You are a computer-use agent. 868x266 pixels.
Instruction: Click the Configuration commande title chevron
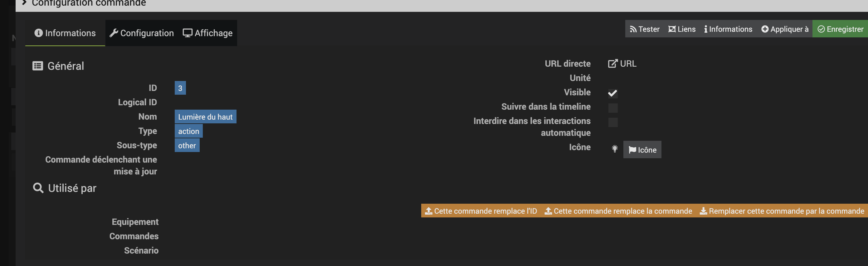point(24,3)
